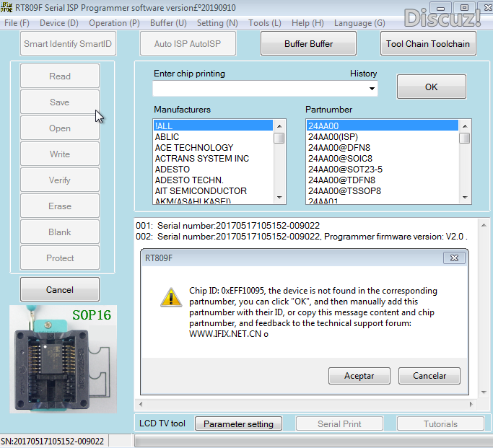Open the Tools (L) menu

click(x=264, y=23)
